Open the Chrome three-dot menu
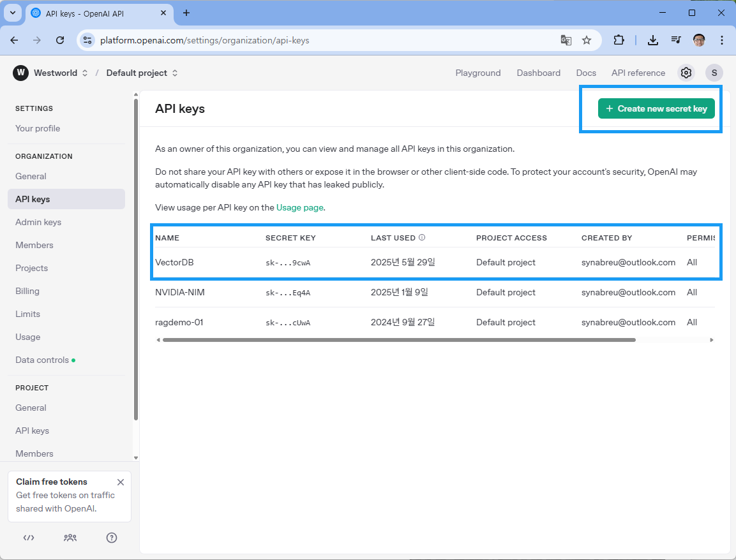Image resolution: width=736 pixels, height=560 pixels. 721,40
